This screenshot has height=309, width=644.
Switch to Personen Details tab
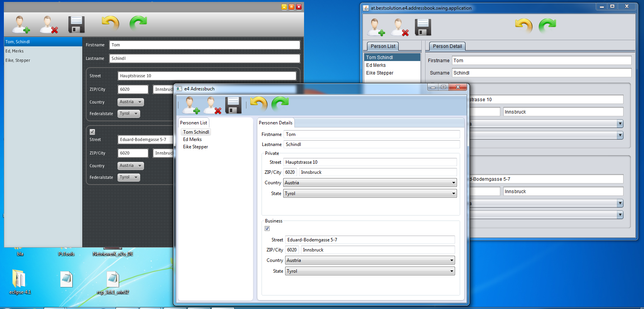tap(275, 123)
